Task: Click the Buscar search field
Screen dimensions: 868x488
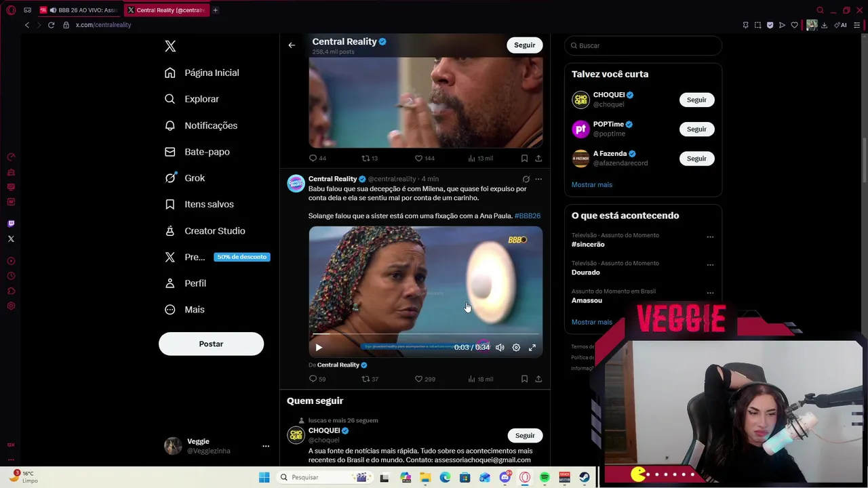Action: 643,45
